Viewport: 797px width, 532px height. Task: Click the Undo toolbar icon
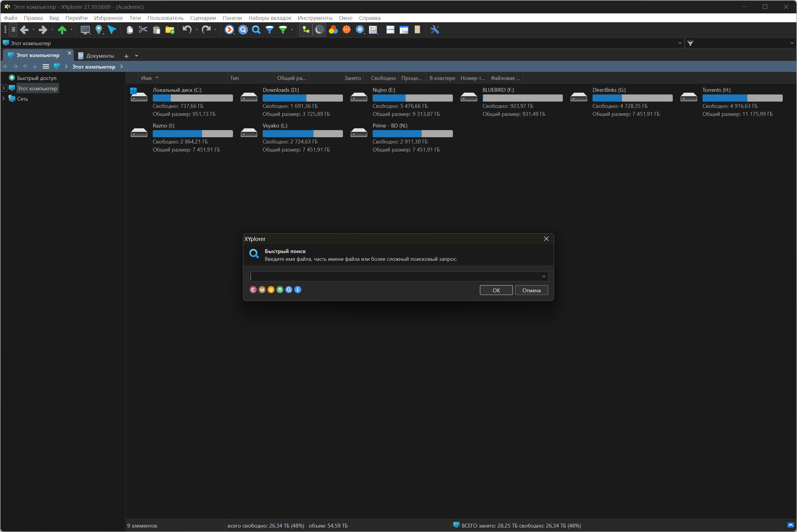pyautogui.click(x=187, y=30)
